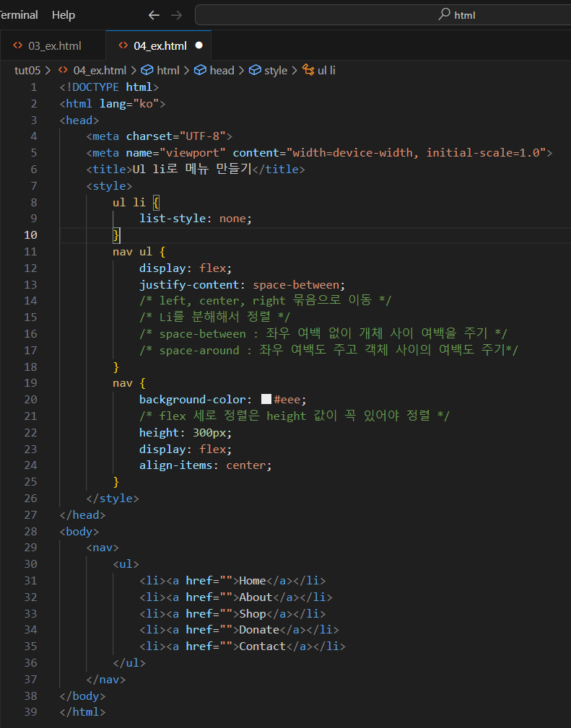The height and width of the screenshot is (728, 571).
Task: Click line number 1 in gutter
Action: [x=33, y=87]
